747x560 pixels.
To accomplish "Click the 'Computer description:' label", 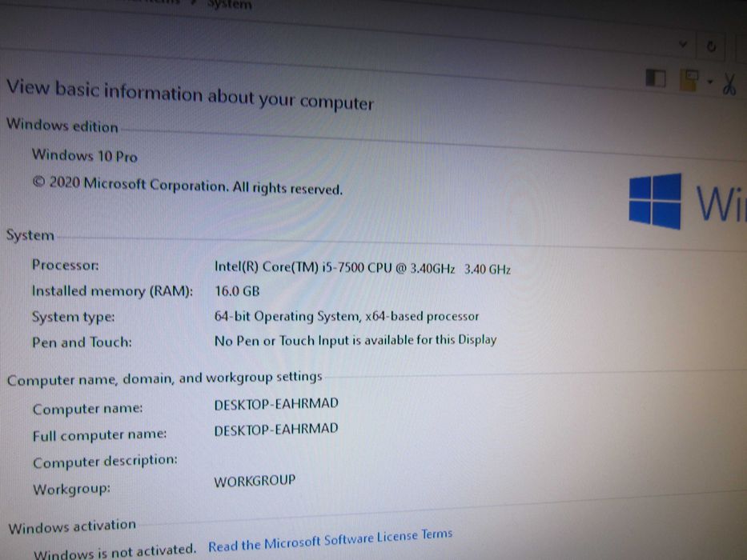I will point(105,461).
